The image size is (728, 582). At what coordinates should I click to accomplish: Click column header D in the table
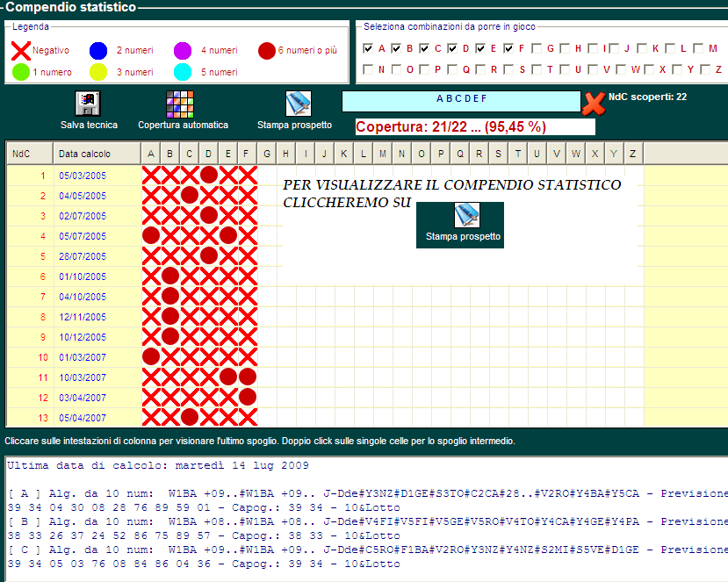click(x=209, y=154)
